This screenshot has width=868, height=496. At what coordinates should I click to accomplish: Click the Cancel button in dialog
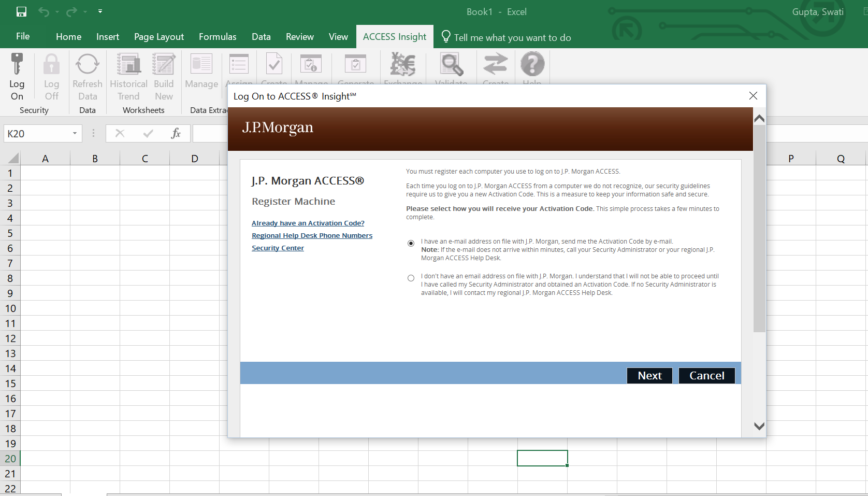tap(706, 376)
